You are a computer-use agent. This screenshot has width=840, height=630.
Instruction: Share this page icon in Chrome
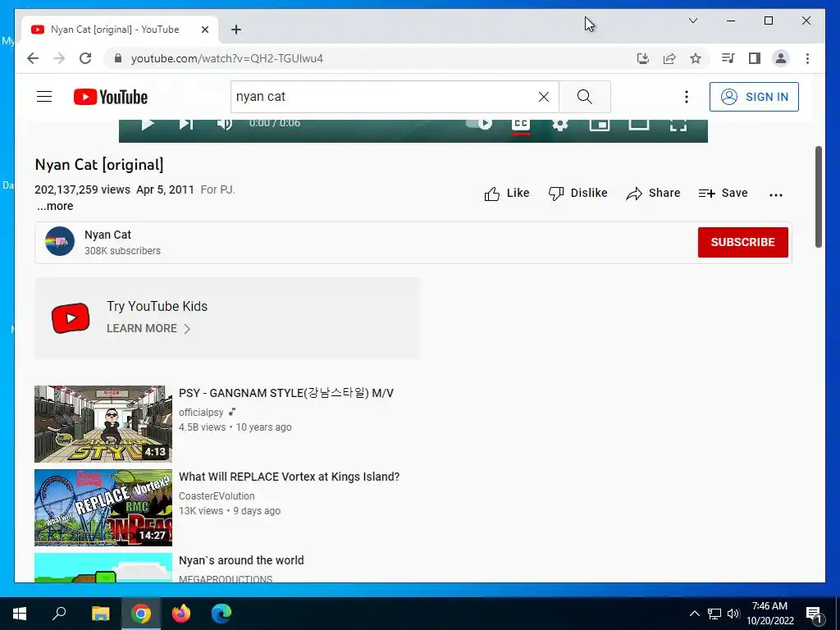[x=669, y=58]
